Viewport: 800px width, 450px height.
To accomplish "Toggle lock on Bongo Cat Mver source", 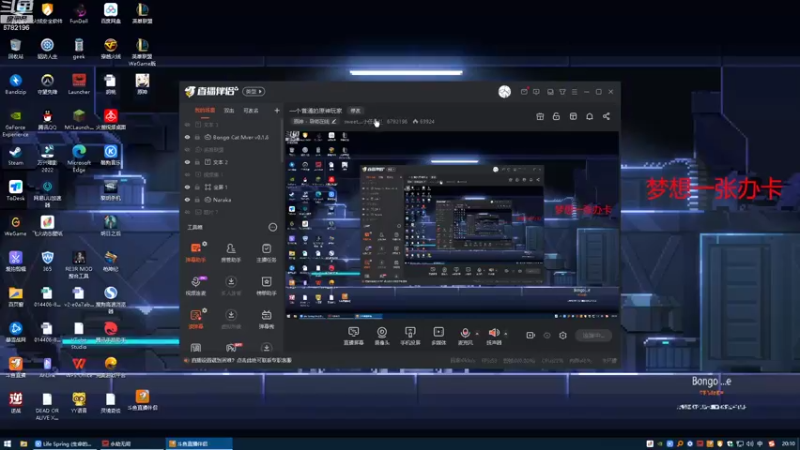I will (197, 137).
